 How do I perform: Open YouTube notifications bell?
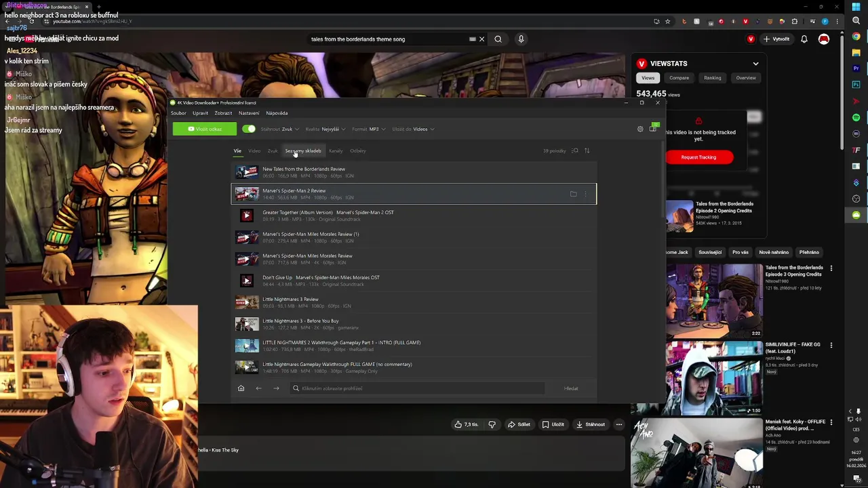(x=804, y=39)
